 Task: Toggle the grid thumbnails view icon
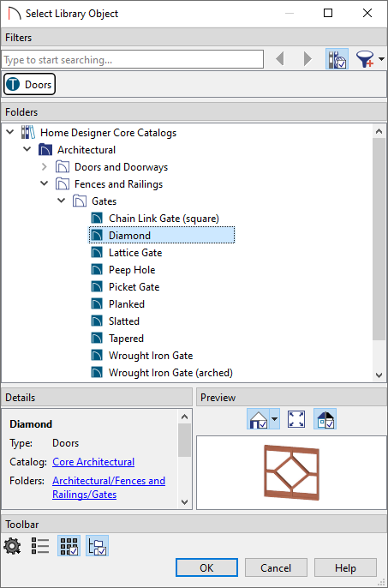pyautogui.click(x=69, y=546)
